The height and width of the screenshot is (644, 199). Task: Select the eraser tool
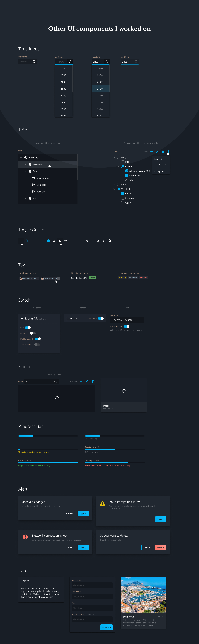pyautogui.click(x=104, y=241)
